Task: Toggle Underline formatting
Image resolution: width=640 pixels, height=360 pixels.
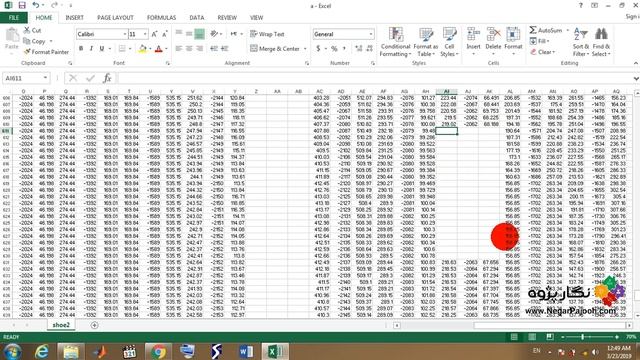Action: click(x=102, y=49)
